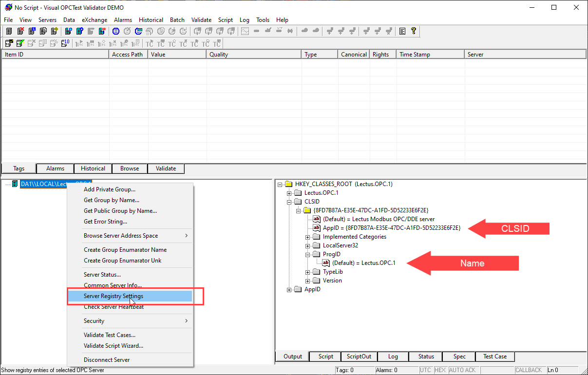
Task: Click the blue monitor toolbar icon
Action: (138, 31)
